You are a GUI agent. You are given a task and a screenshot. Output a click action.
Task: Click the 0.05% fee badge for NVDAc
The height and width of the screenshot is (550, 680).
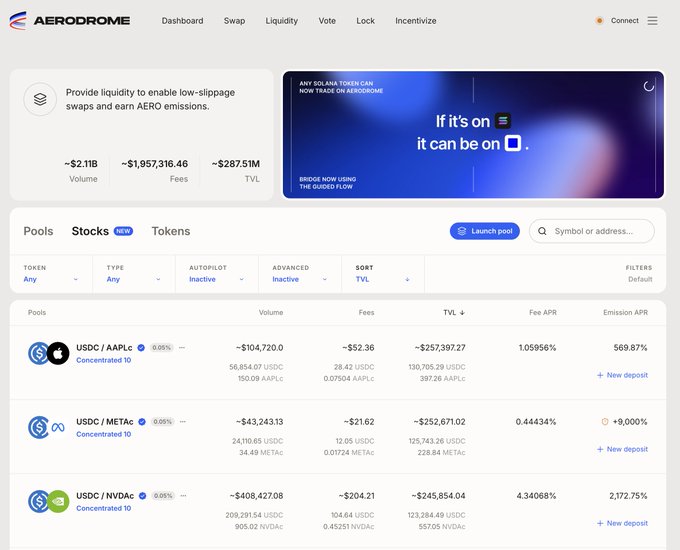click(163, 496)
